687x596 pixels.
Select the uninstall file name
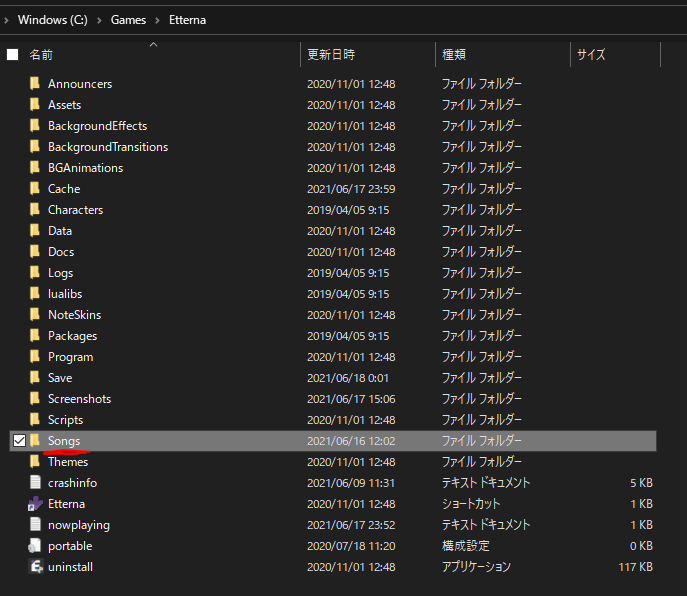coord(70,567)
